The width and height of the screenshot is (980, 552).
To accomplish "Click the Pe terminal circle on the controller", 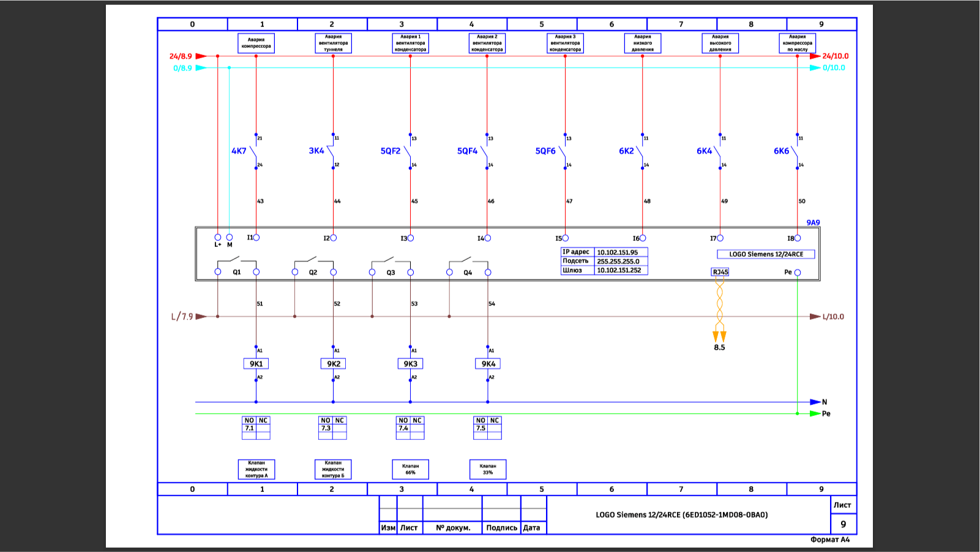I will click(797, 273).
